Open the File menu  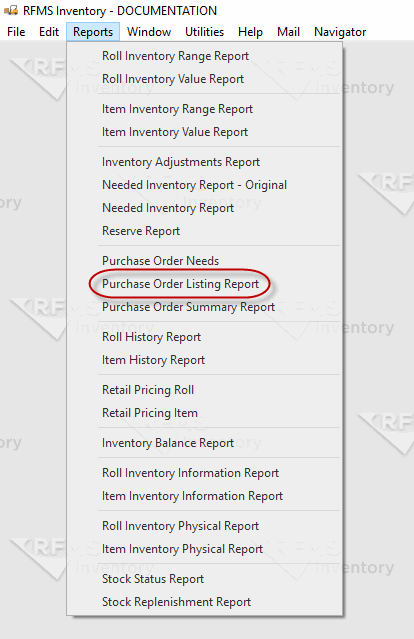point(16,32)
